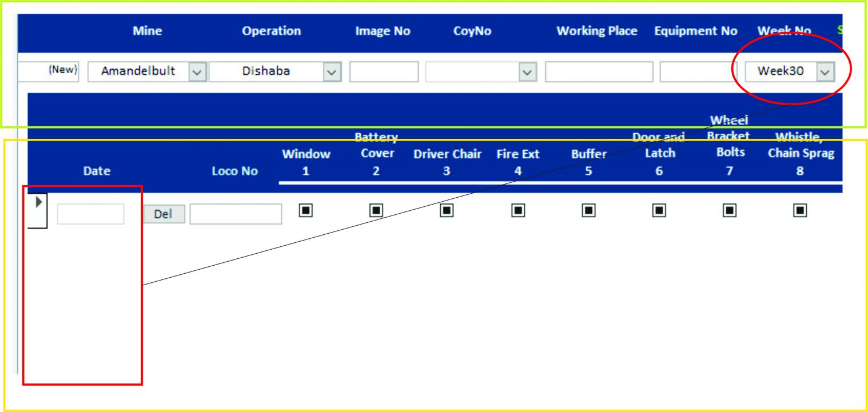868x412 pixels.
Task: Select the record with the row selector arrow
Action: pos(38,211)
